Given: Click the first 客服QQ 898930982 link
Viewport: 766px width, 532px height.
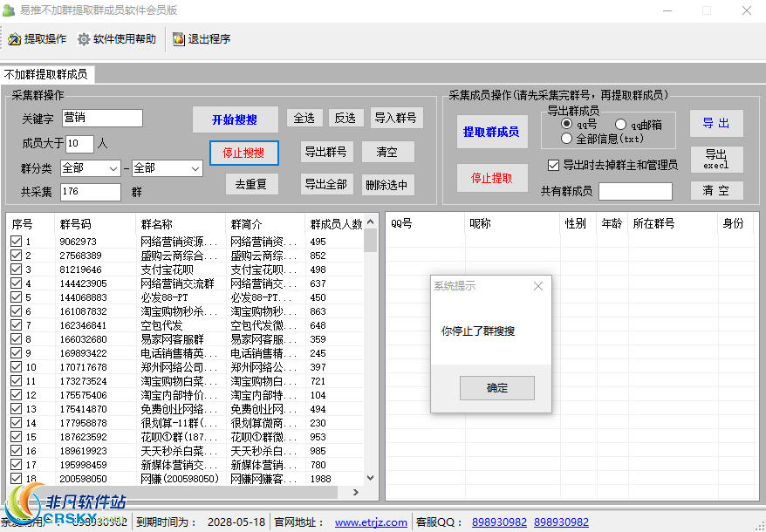Looking at the screenshot, I should click(499, 522).
